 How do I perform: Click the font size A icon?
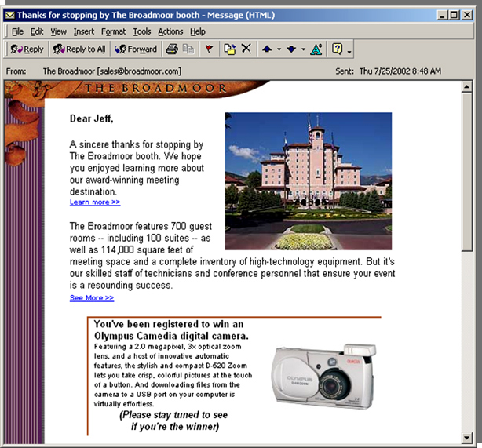pyautogui.click(x=316, y=49)
